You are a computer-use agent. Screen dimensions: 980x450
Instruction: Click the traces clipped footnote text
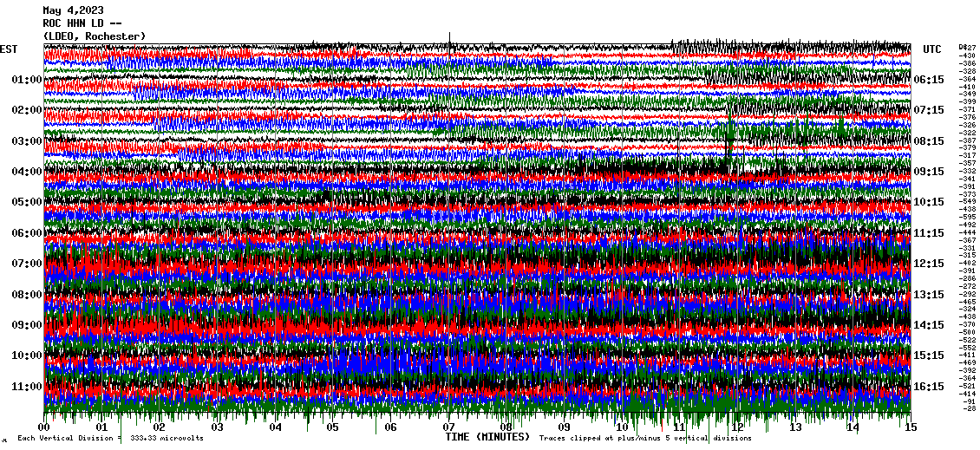[644, 439]
